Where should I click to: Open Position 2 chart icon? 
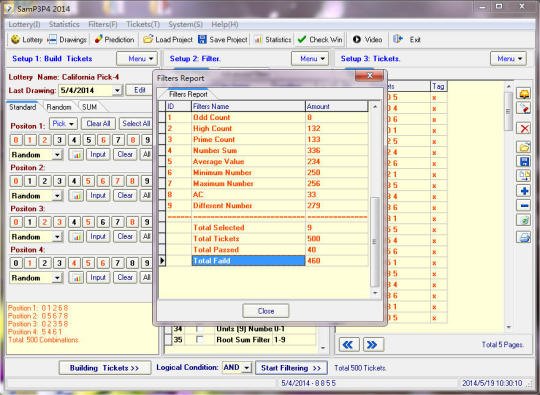click(76, 196)
